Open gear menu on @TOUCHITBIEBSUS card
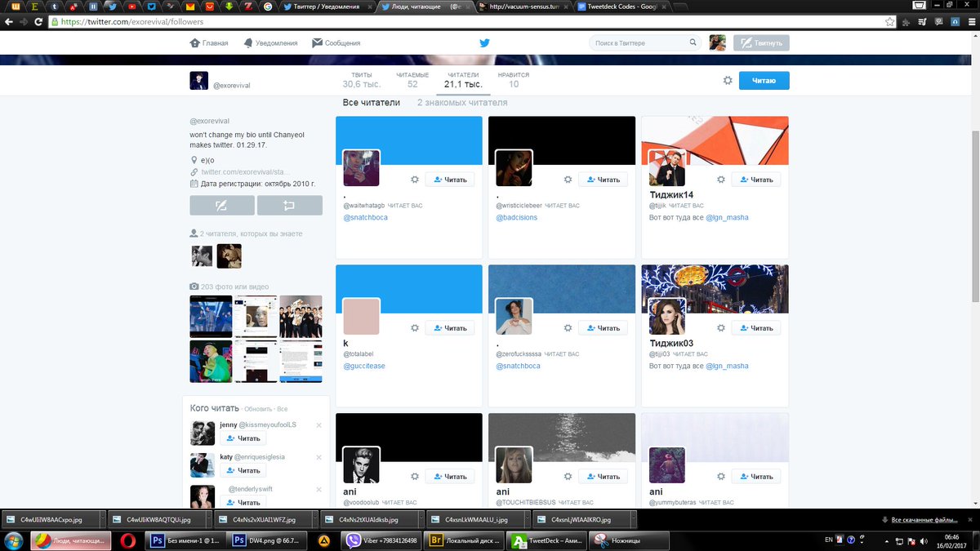 [568, 477]
